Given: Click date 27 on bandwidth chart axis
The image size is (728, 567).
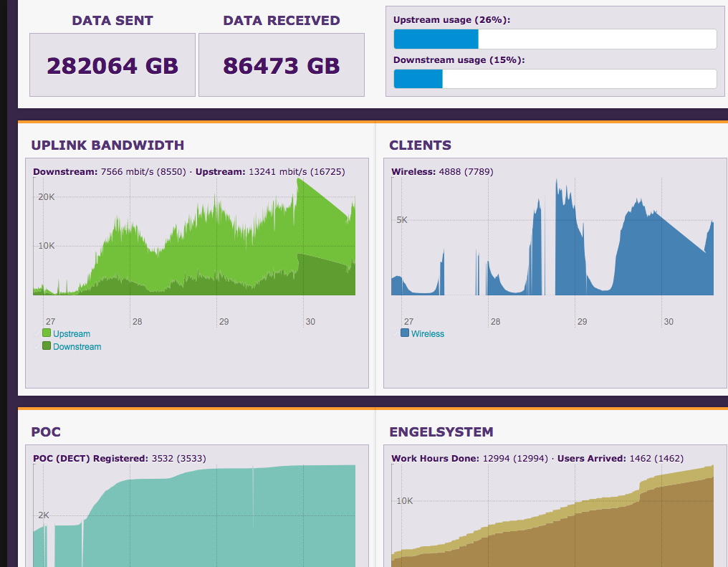Looking at the screenshot, I should (51, 321).
